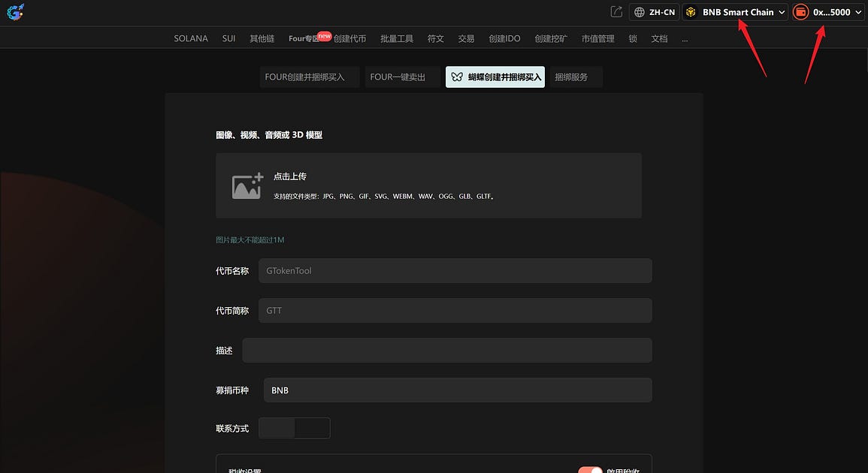
Task: Click the 代币简称 GTT input field
Action: 455,310
